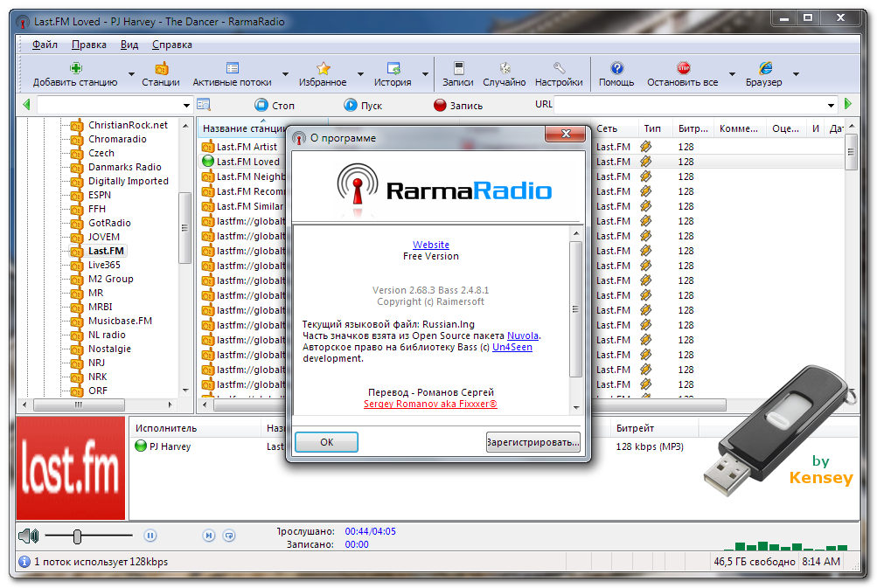Open Settings (Настройки) wrench icon
Screen dimensions: 877x588
coord(559,68)
